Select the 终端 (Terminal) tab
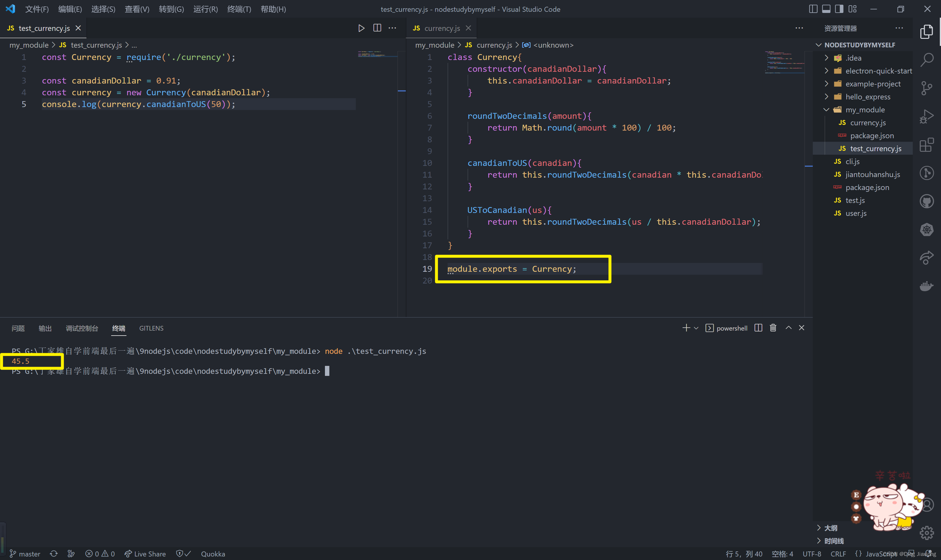Viewport: 941px width, 560px height. pyautogui.click(x=119, y=328)
